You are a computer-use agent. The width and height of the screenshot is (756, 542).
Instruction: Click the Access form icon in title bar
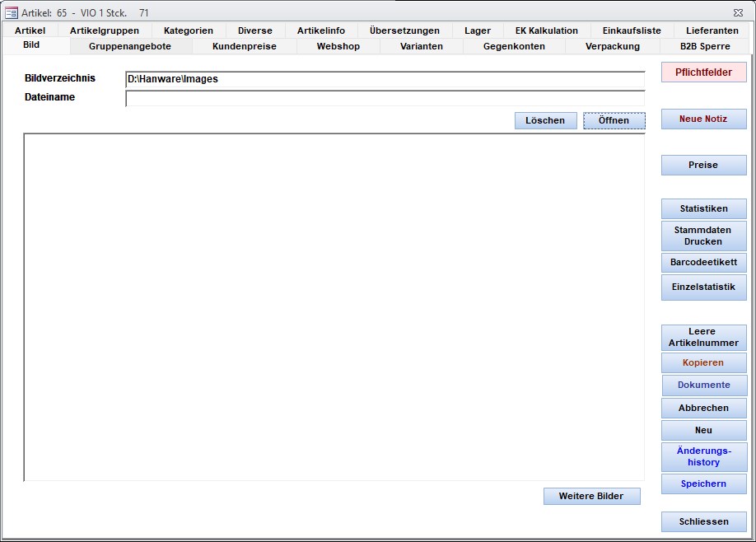[12, 12]
